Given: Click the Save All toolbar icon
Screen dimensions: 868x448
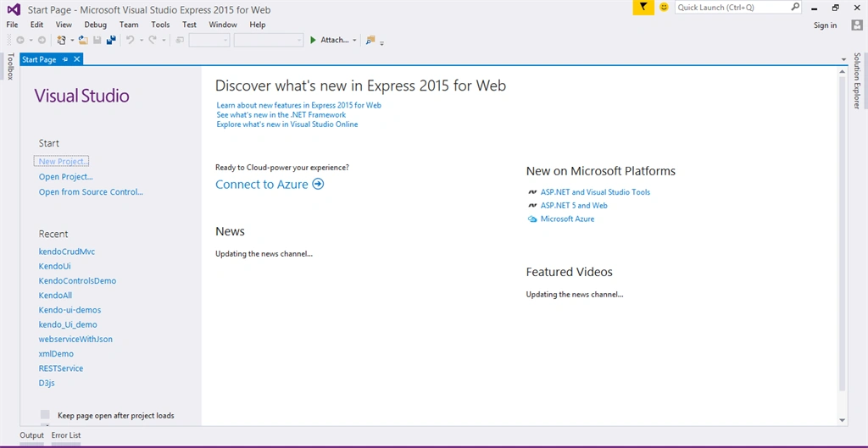Looking at the screenshot, I should 111,41.
